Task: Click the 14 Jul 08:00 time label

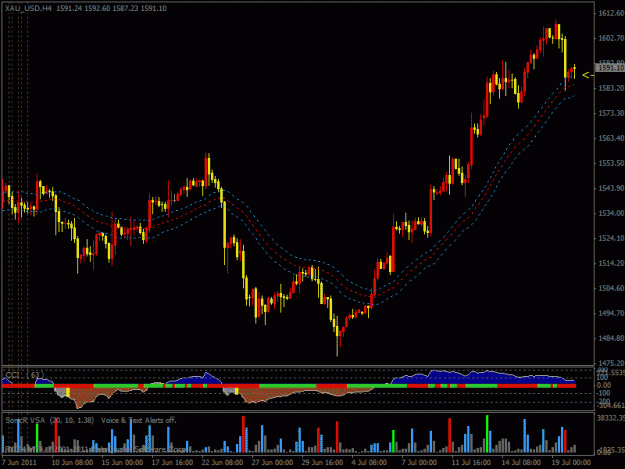Action: [x=521, y=463]
